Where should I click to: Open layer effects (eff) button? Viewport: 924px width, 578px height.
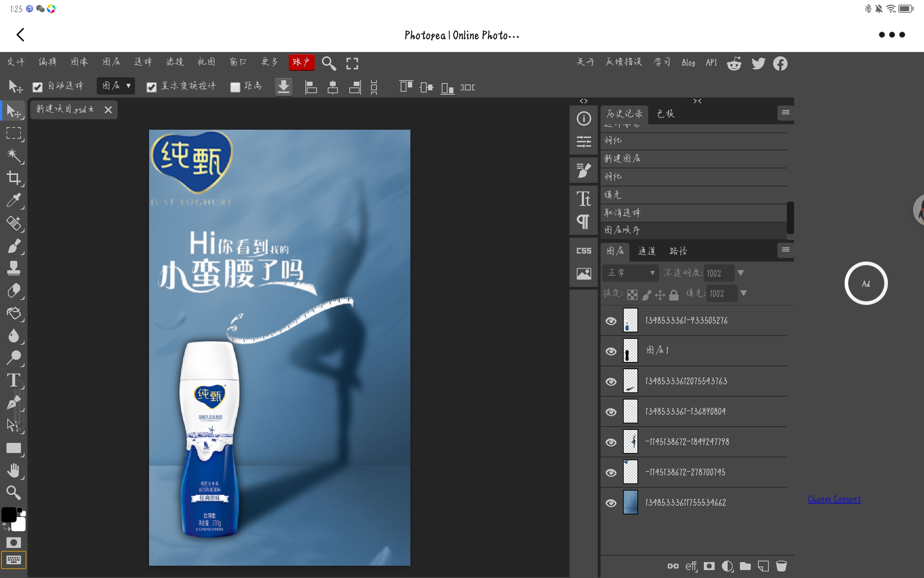(x=691, y=566)
